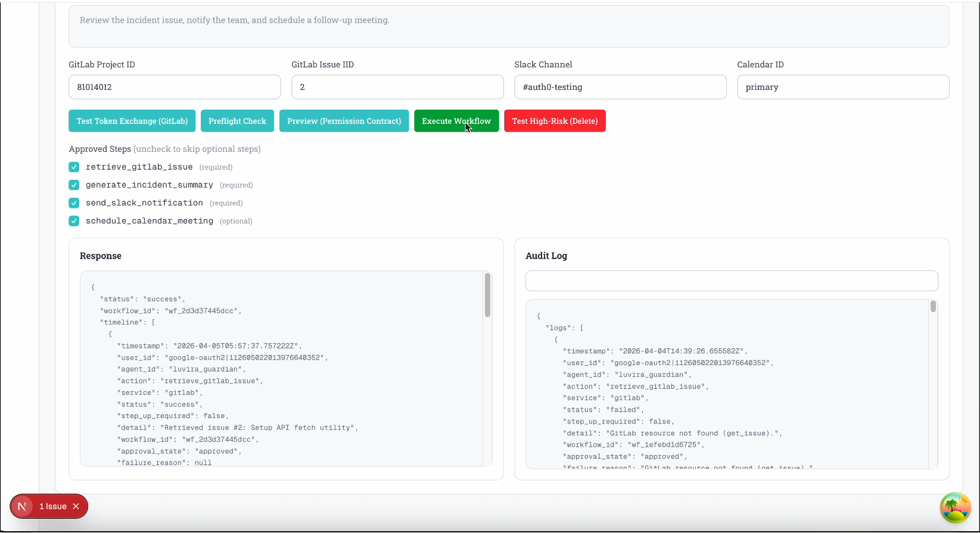Click the Response timestamp 2026-04-05T05:57:37 line

point(210,346)
